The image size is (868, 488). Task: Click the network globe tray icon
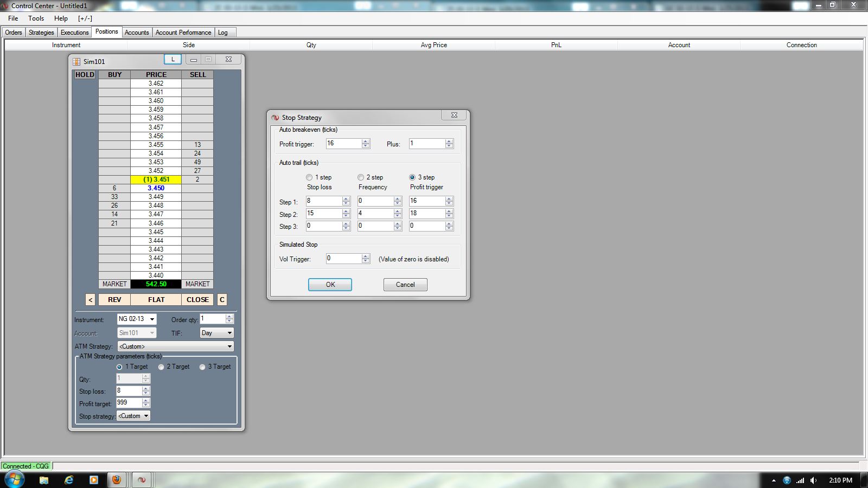click(787, 480)
